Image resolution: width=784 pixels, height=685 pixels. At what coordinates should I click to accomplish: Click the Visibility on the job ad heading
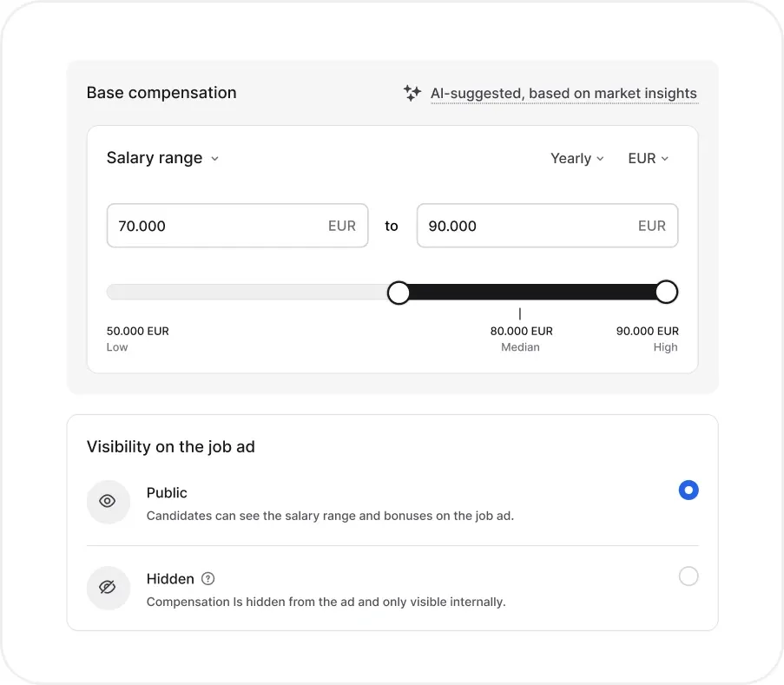tap(170, 446)
